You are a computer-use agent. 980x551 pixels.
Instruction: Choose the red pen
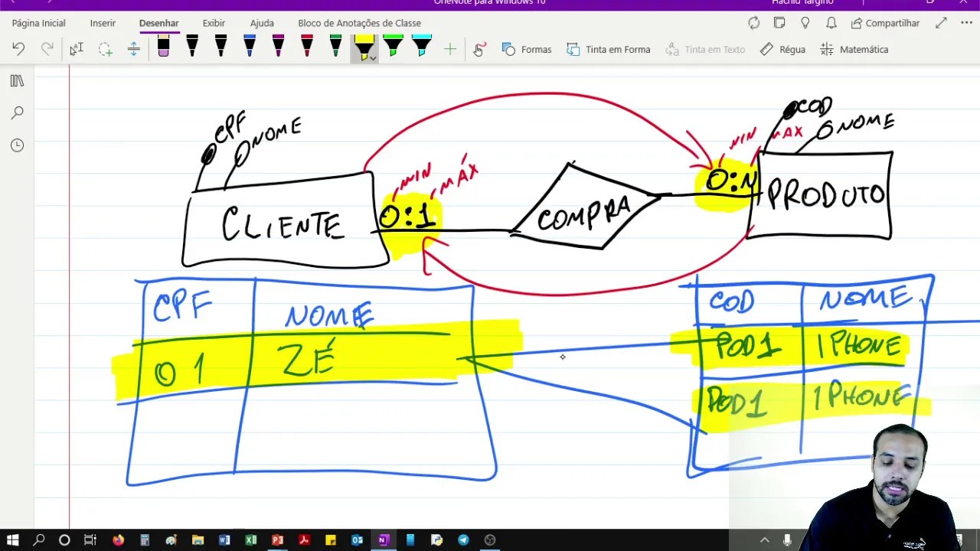point(307,47)
